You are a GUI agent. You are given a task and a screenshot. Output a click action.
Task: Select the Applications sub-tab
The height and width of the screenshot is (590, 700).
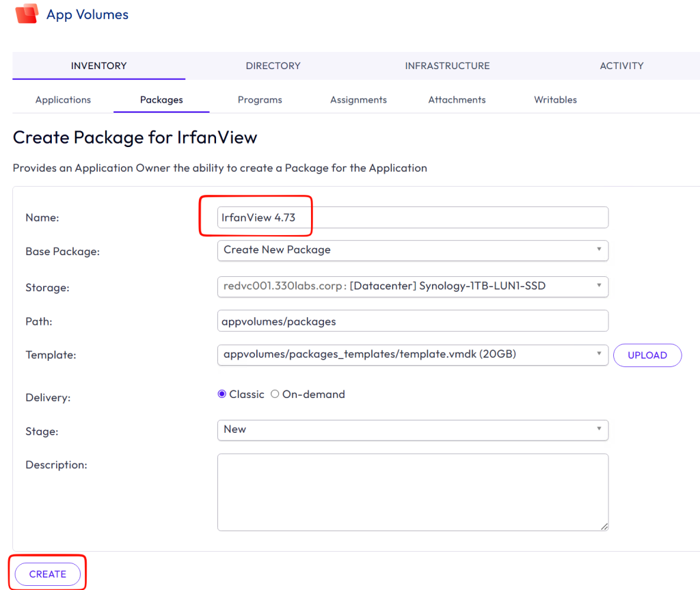coord(63,100)
